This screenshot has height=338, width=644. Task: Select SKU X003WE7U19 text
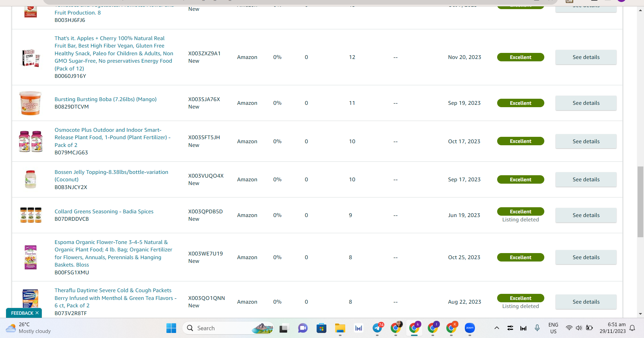click(x=205, y=254)
